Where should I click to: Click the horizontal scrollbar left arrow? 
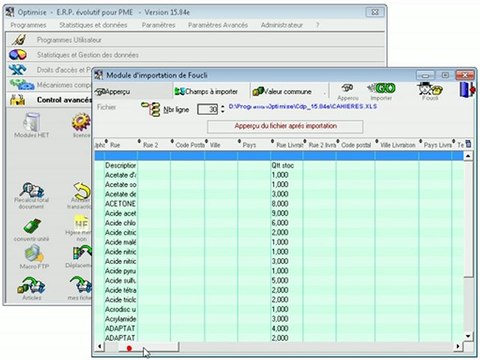coord(99,347)
